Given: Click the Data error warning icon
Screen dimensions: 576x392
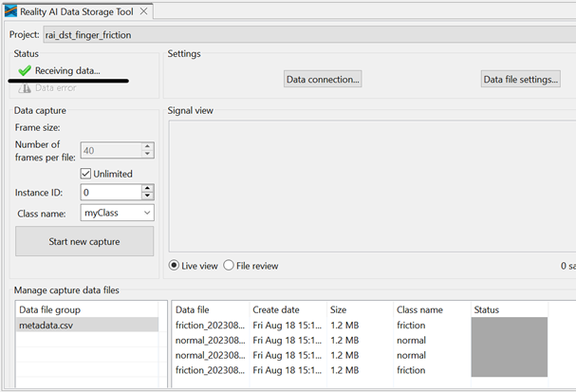Looking at the screenshot, I should pos(25,88).
